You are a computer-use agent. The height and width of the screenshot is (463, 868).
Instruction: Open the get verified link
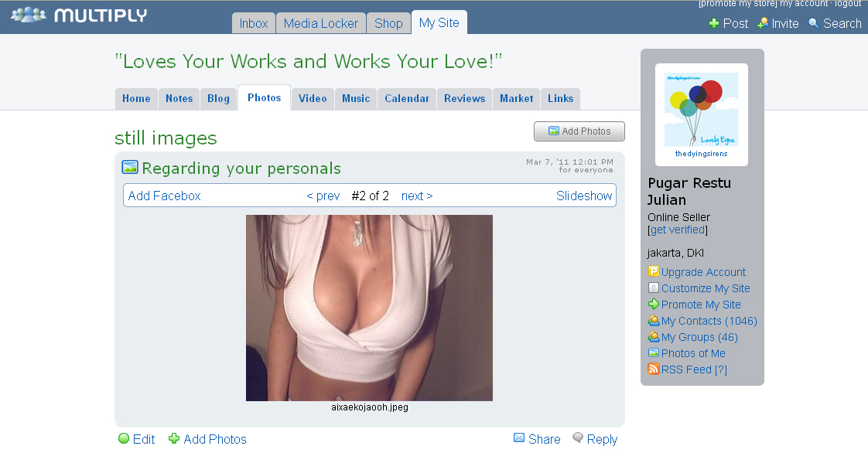[x=678, y=230]
